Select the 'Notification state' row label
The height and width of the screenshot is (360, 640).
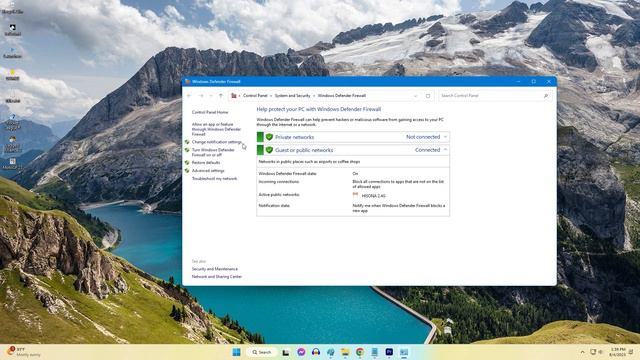click(274, 206)
